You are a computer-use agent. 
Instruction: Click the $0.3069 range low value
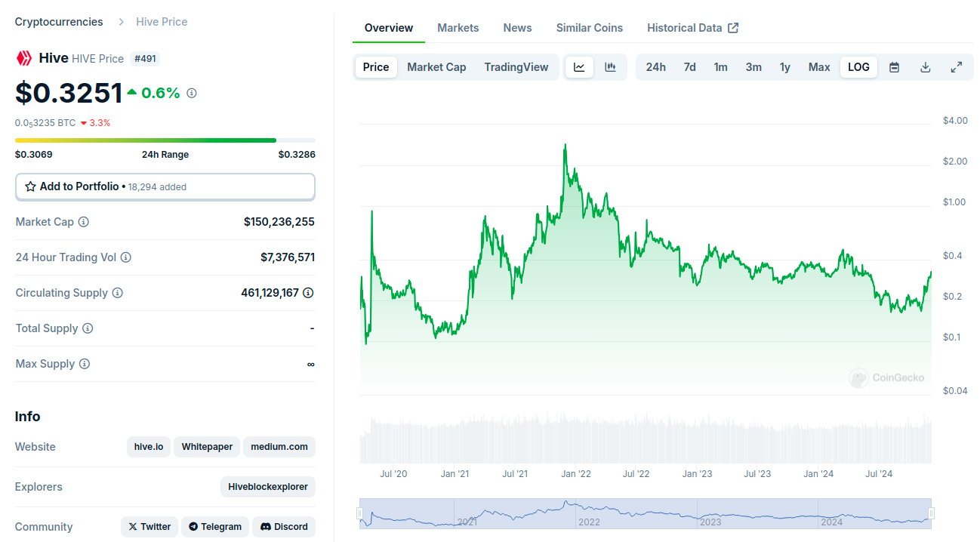pos(34,155)
